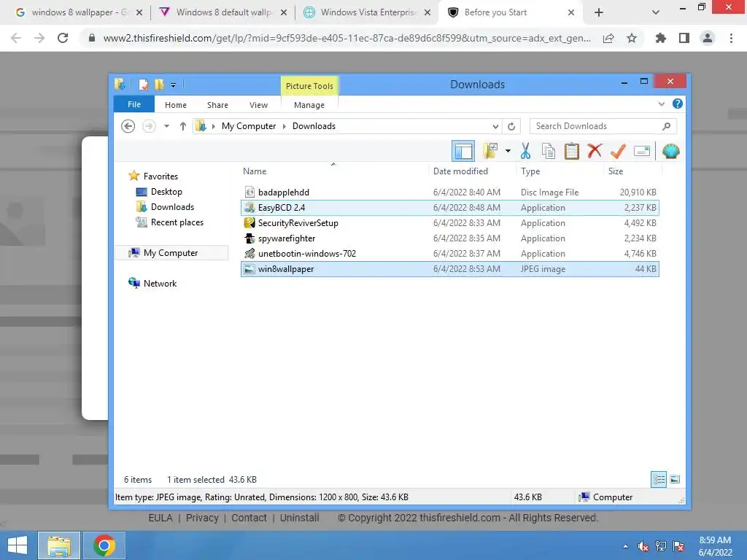
Task: Open the Quick Access Toolbar customize dropdown
Action: click(x=174, y=85)
